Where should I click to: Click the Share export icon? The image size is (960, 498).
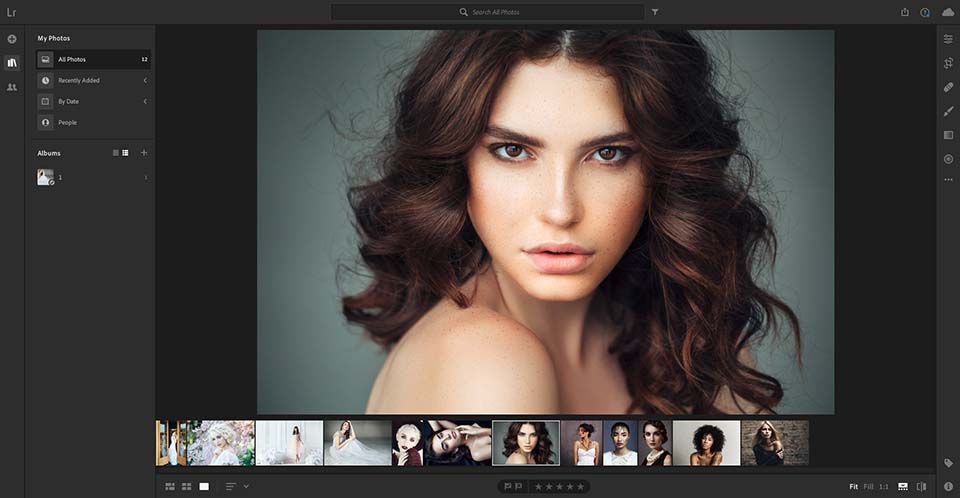[905, 12]
